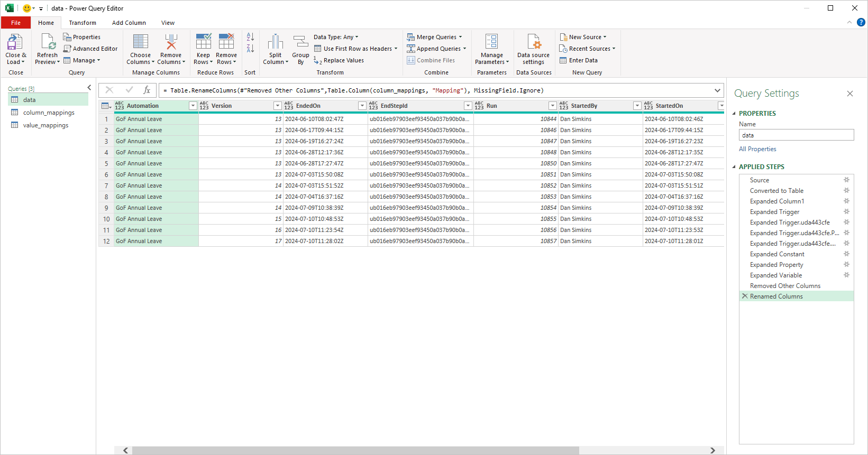This screenshot has width=868, height=455.
Task: Open Data source settings
Action: coord(533,49)
